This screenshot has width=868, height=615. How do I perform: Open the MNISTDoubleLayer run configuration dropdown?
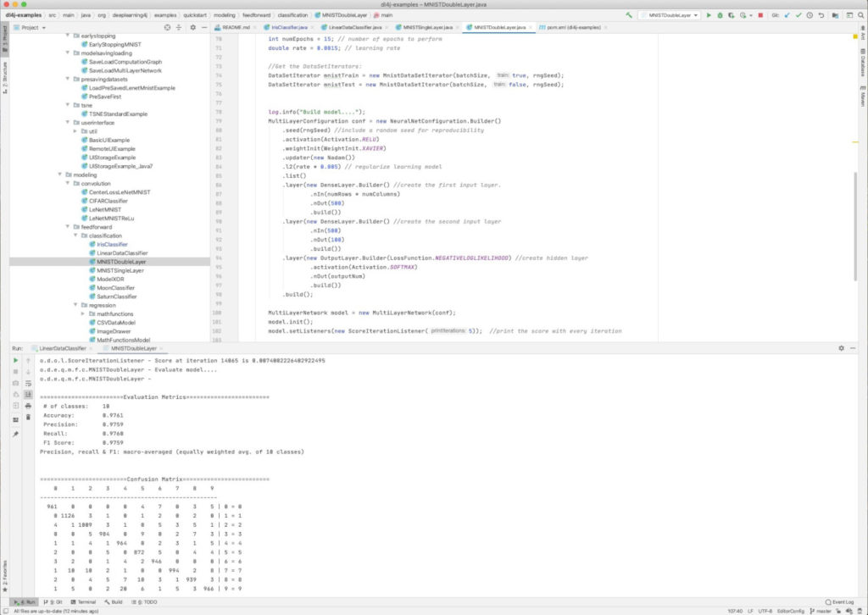pyautogui.click(x=670, y=15)
